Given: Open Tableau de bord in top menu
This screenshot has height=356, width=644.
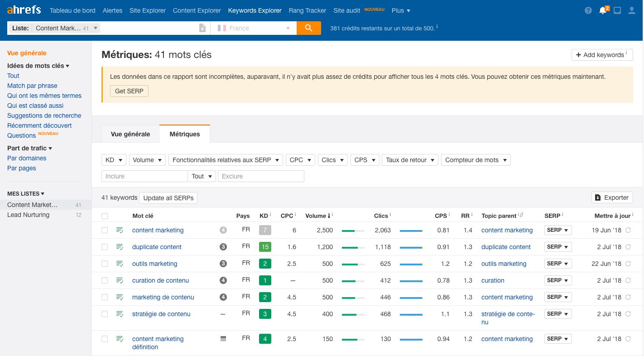Looking at the screenshot, I should pyautogui.click(x=72, y=10).
